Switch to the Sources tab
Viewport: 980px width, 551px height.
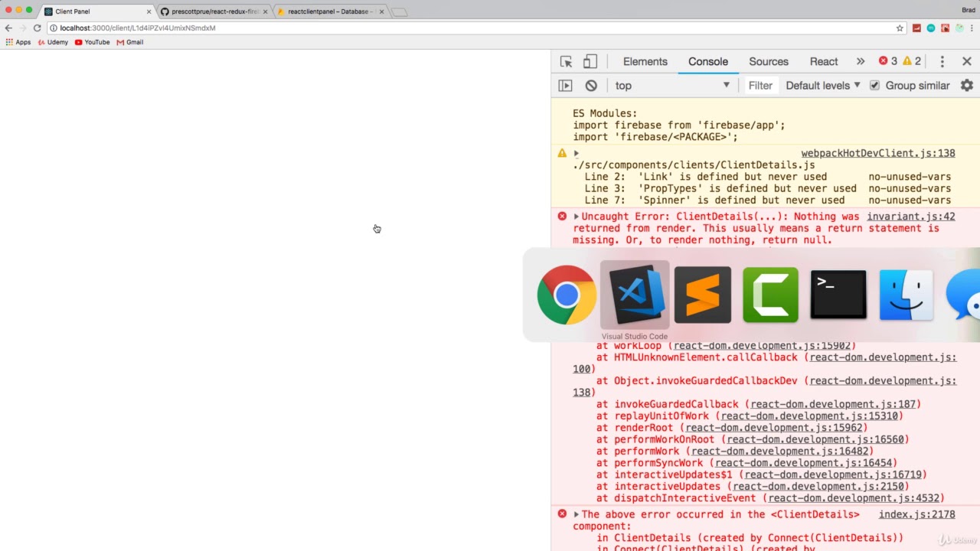[x=769, y=61]
